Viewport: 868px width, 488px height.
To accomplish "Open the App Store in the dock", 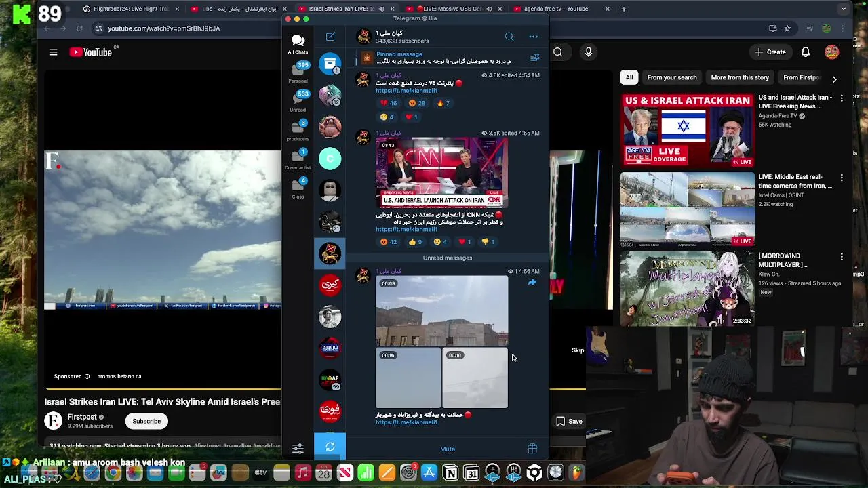I will (x=429, y=472).
